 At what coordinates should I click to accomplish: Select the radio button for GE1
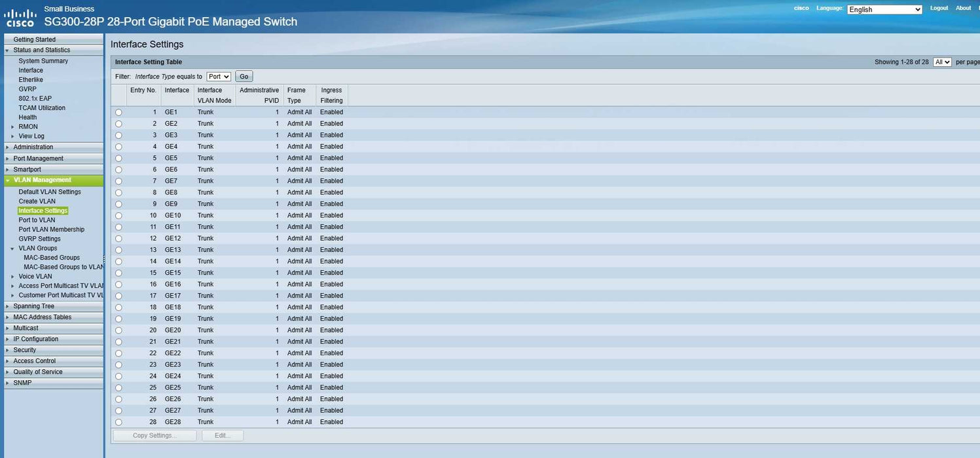(118, 113)
